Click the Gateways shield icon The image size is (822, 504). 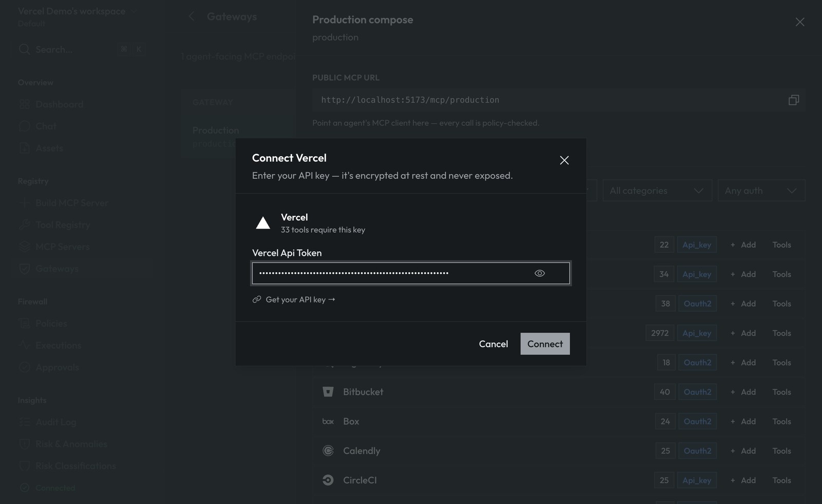coord(25,269)
